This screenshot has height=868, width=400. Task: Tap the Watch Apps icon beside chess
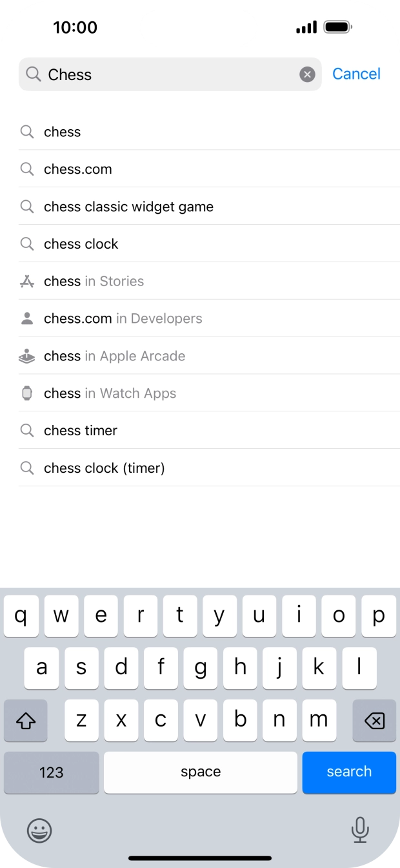coord(26,393)
